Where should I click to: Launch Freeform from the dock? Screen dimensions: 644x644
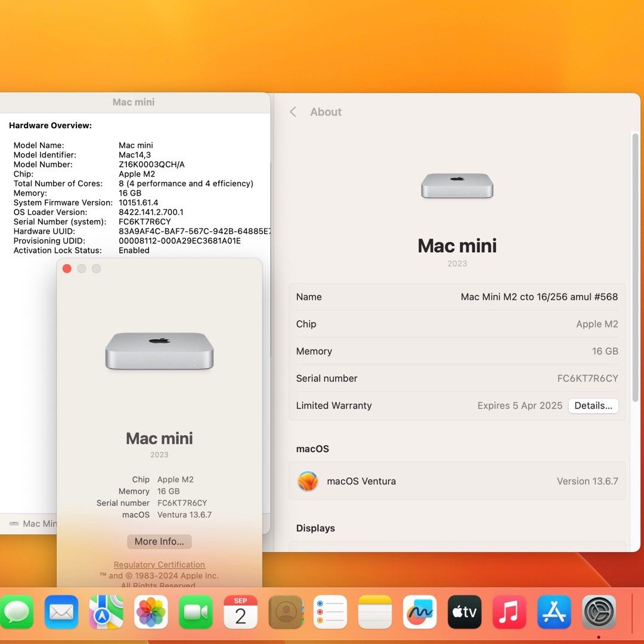420,612
